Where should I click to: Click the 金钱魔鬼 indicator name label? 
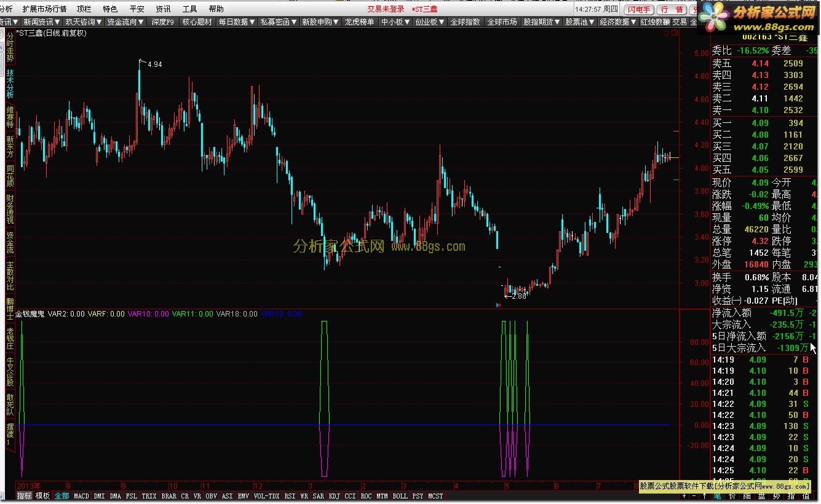[30, 314]
